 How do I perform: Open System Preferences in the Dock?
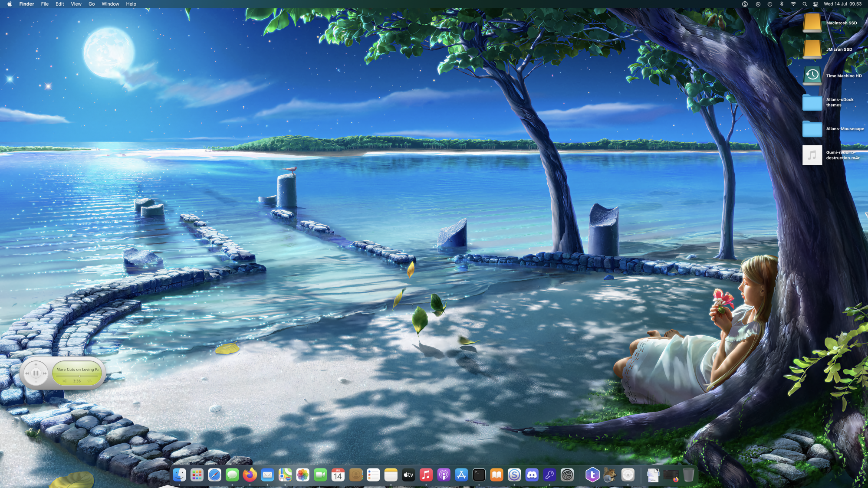(567, 475)
